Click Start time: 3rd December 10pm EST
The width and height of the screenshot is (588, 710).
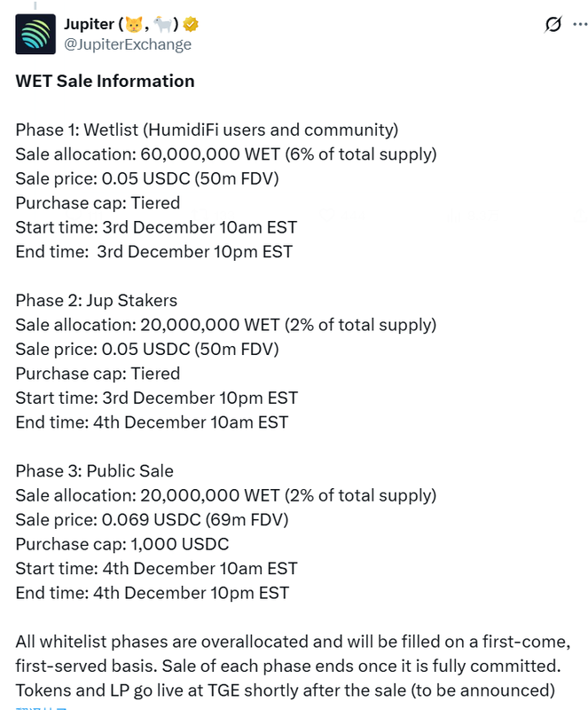[156, 397]
